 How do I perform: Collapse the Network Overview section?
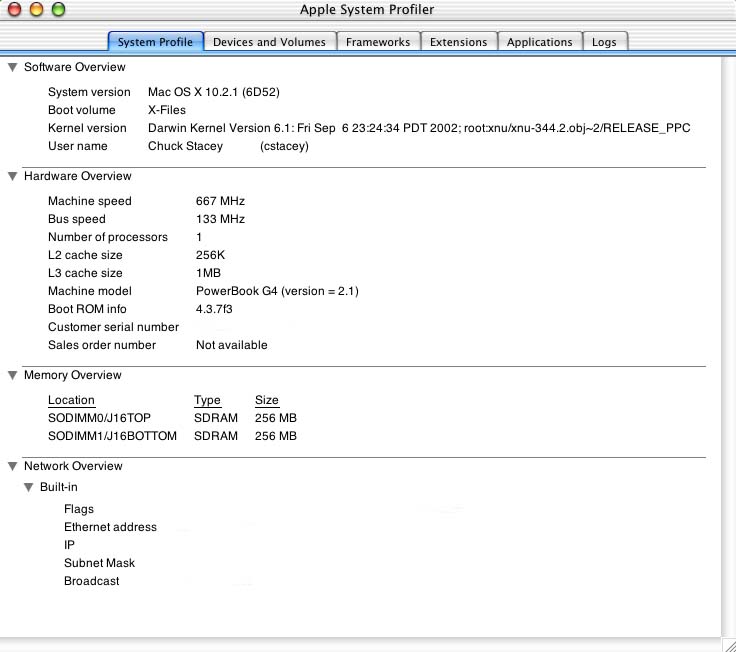point(13,467)
